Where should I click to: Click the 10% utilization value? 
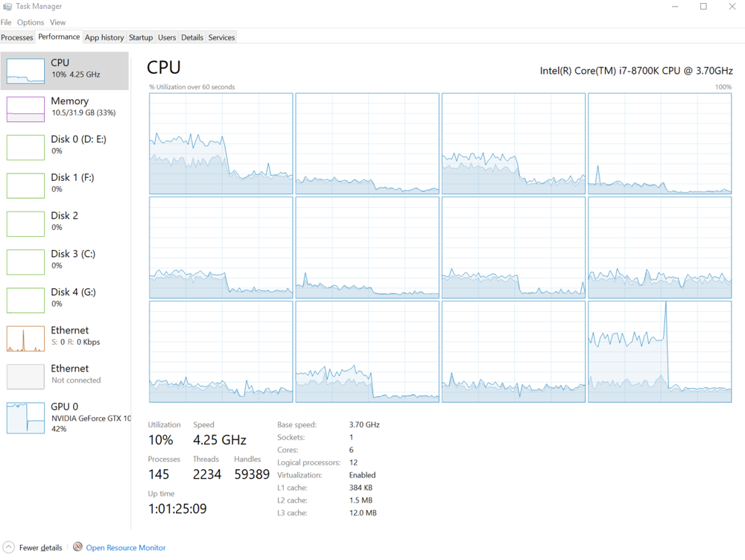(x=161, y=440)
